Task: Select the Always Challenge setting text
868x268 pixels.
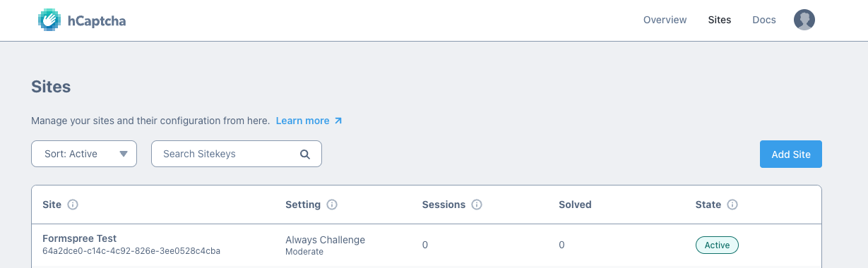Action: [x=326, y=240]
